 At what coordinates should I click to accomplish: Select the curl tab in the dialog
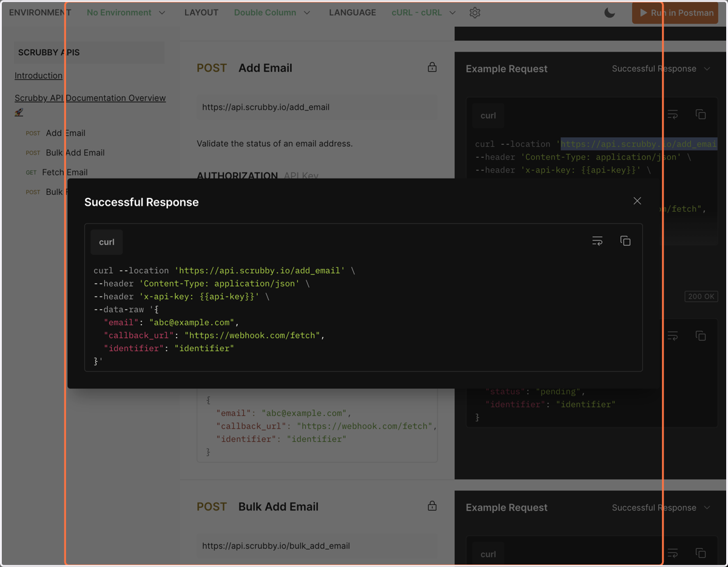pyautogui.click(x=107, y=242)
